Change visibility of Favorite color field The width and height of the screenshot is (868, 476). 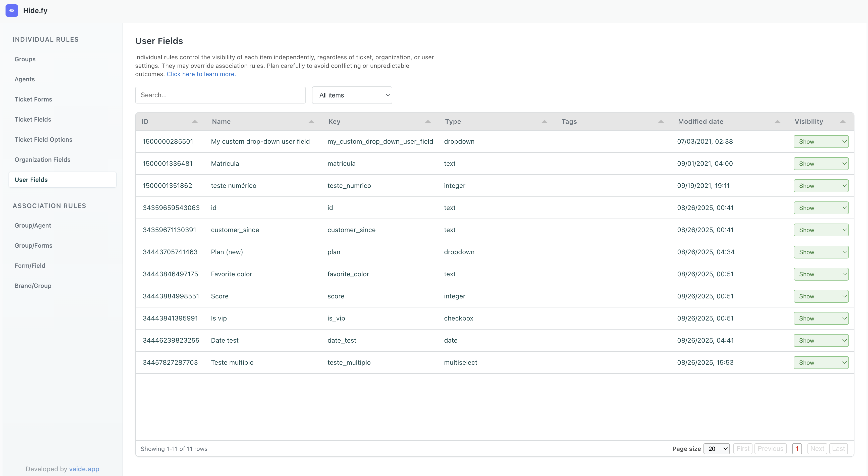tap(821, 274)
